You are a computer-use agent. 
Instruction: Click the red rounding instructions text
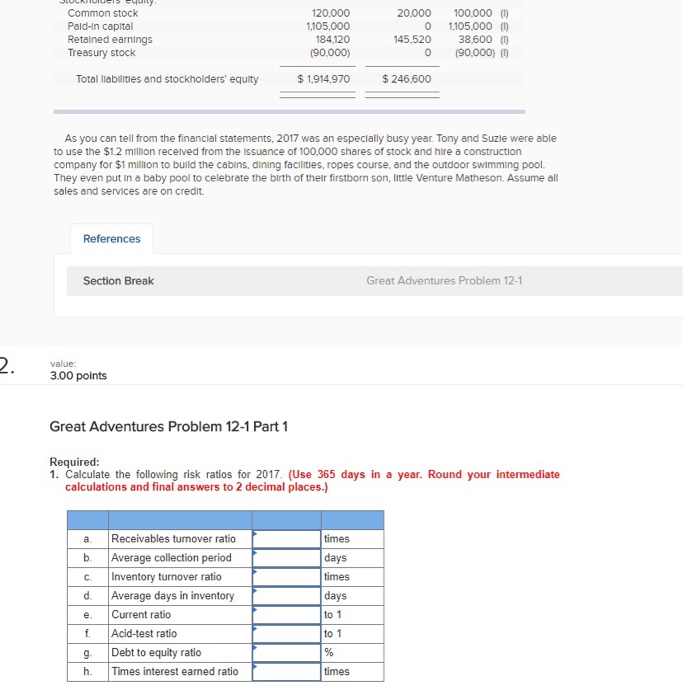tap(312, 481)
